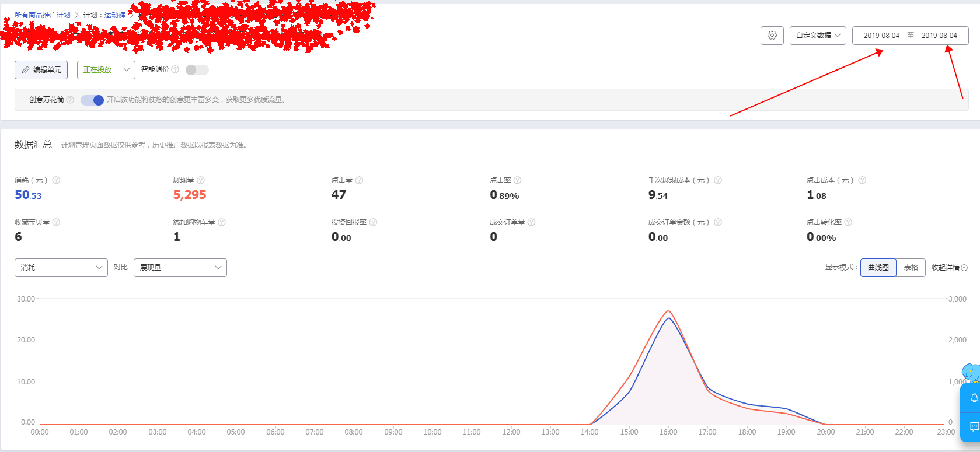Click the 消耗 value 50.53

(x=29, y=195)
